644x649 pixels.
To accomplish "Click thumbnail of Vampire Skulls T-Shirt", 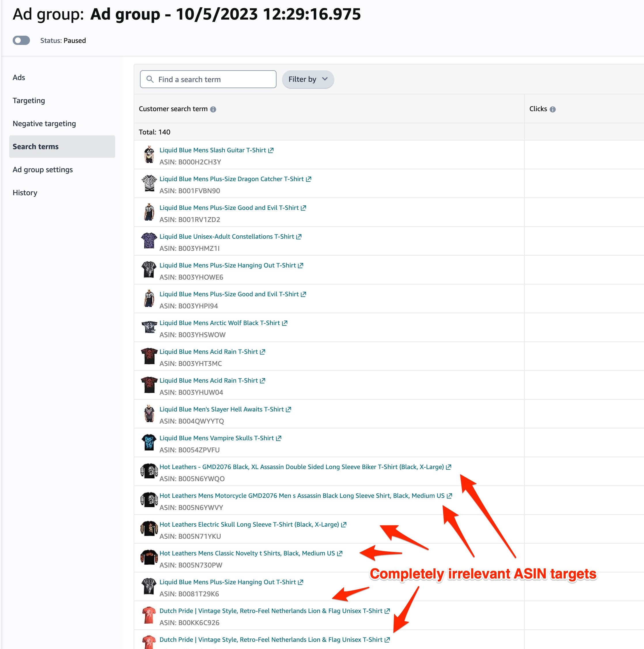I will 149,442.
